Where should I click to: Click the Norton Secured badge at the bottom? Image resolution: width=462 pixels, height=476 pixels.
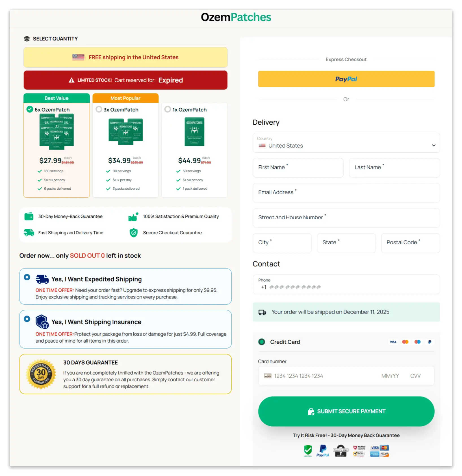pyautogui.click(x=358, y=454)
